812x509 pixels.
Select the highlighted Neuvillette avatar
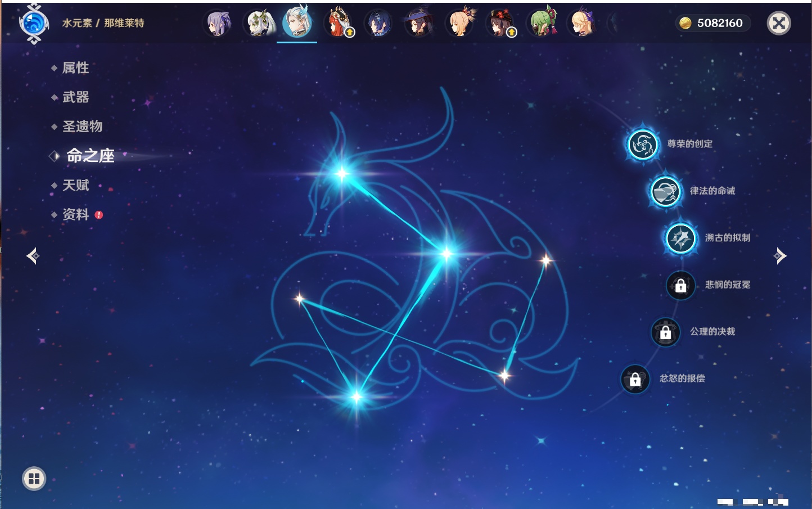(297, 22)
